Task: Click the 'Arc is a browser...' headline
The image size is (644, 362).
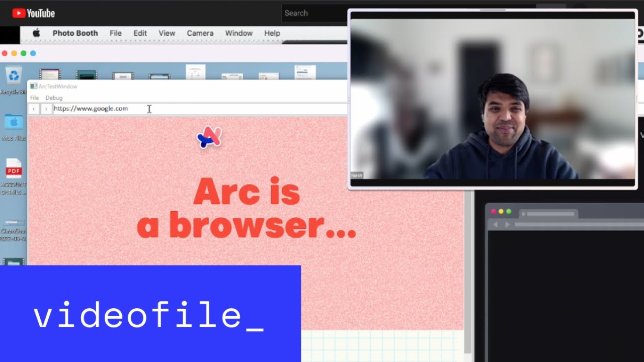Action: click(247, 208)
